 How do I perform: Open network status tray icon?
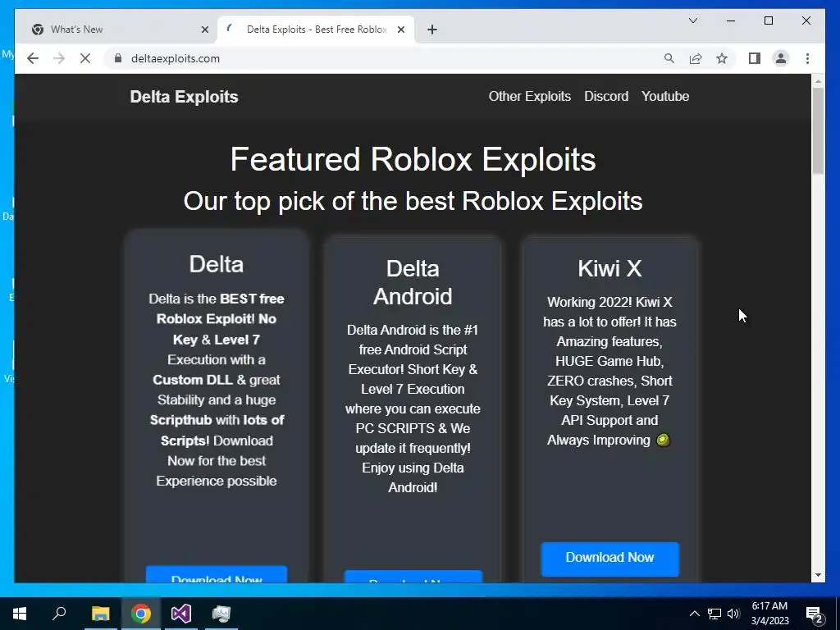(x=714, y=614)
